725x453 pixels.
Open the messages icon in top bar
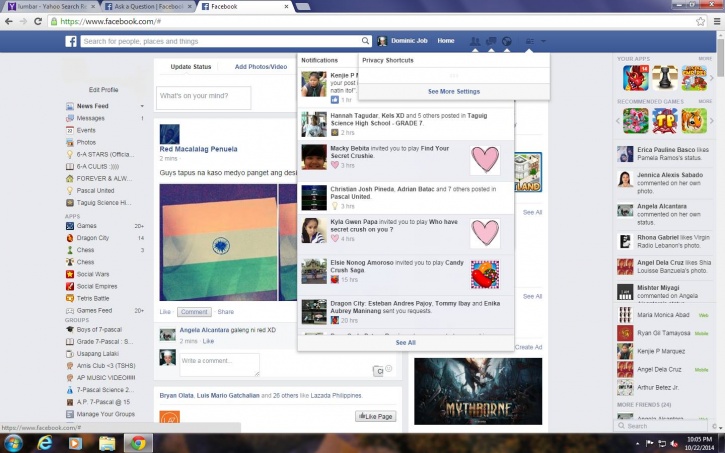tap(491, 41)
